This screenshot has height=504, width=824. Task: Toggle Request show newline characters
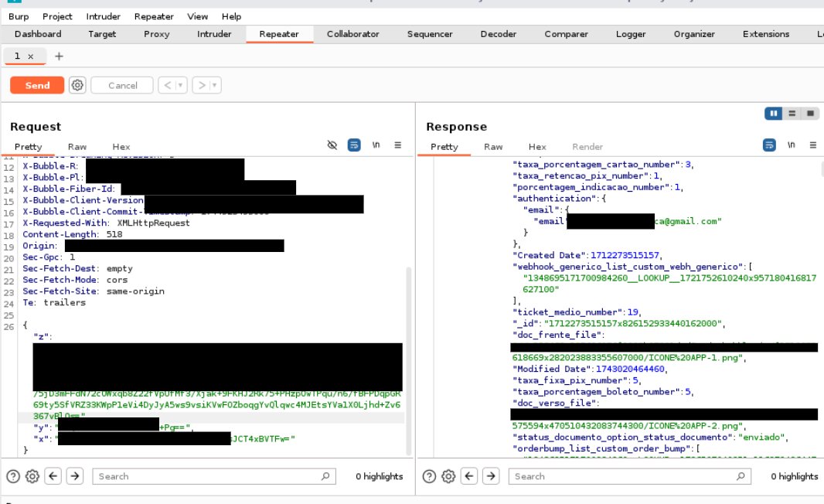point(376,145)
